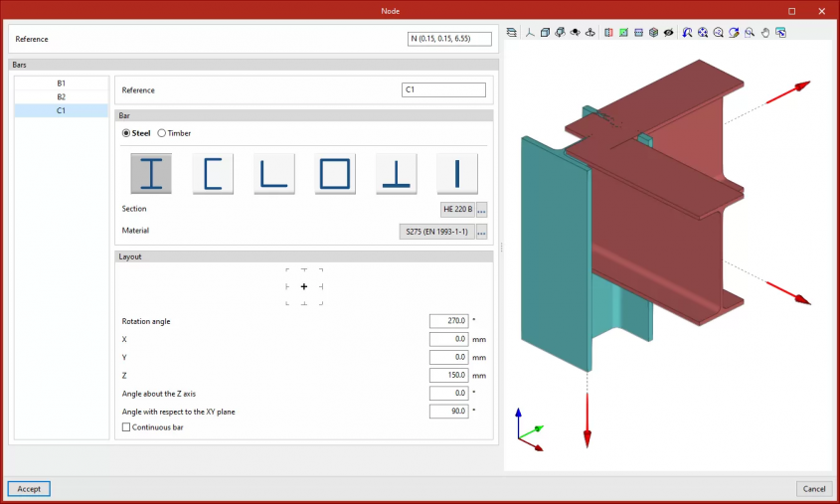The width and height of the screenshot is (840, 504).
Task: Click the blue horizontal section plane icon
Action: click(x=638, y=33)
